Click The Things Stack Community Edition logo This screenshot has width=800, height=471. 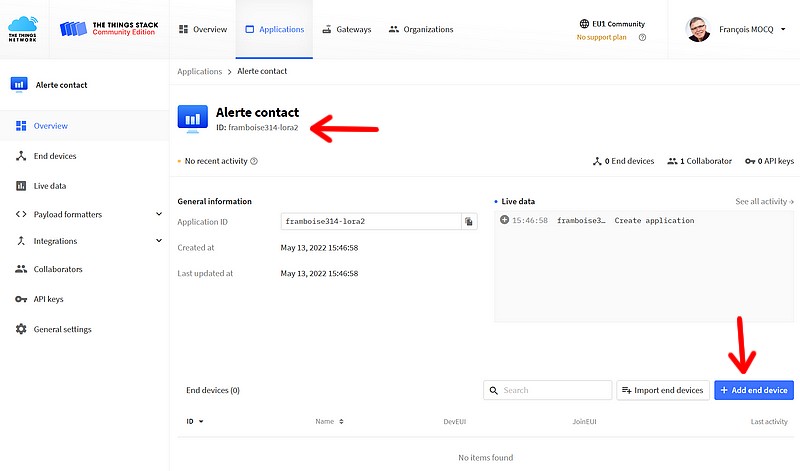point(109,29)
